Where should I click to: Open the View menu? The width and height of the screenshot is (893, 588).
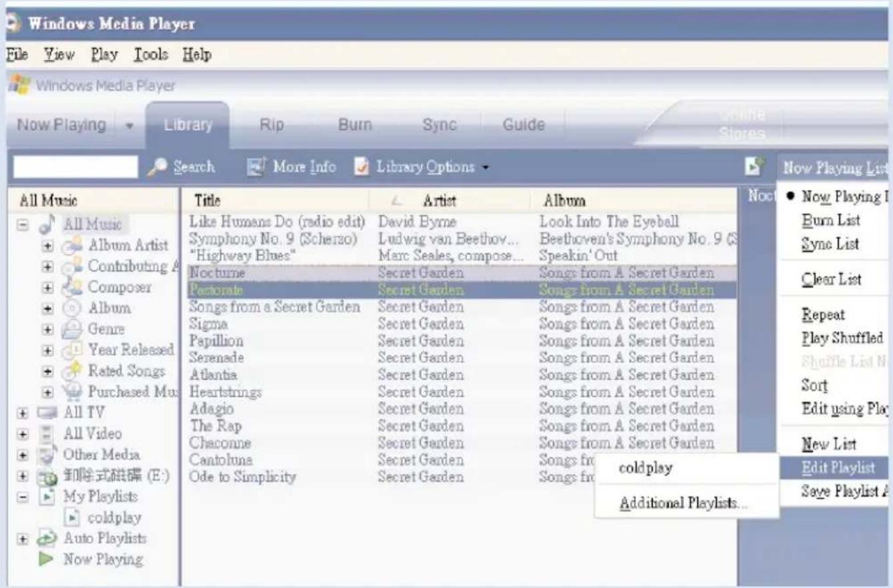pos(59,55)
